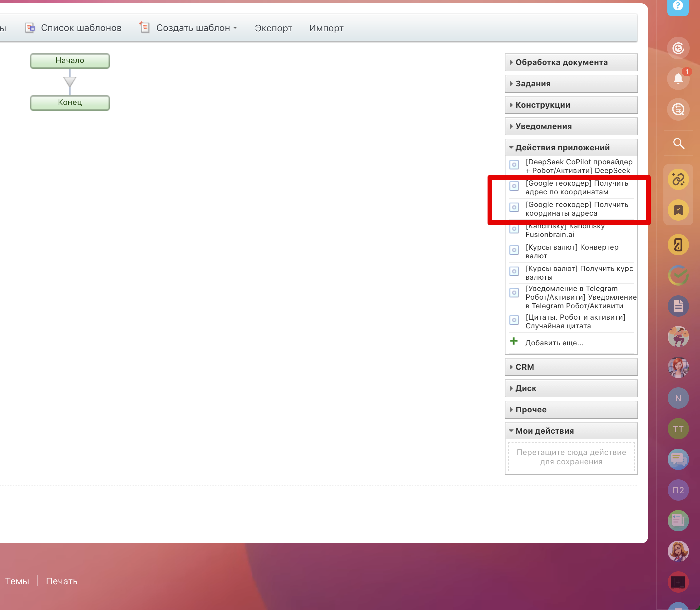Open the ТТ user avatar

(678, 429)
